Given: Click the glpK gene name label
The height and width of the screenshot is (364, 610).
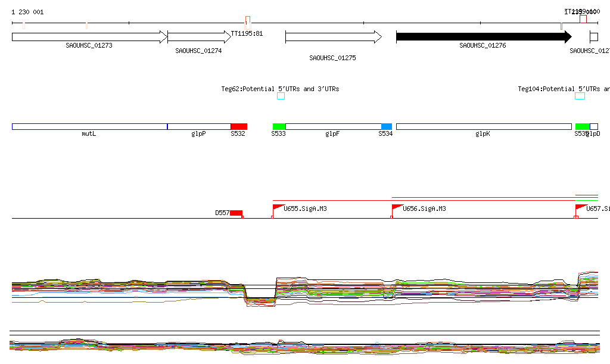Looking at the screenshot, I should [x=483, y=134].
